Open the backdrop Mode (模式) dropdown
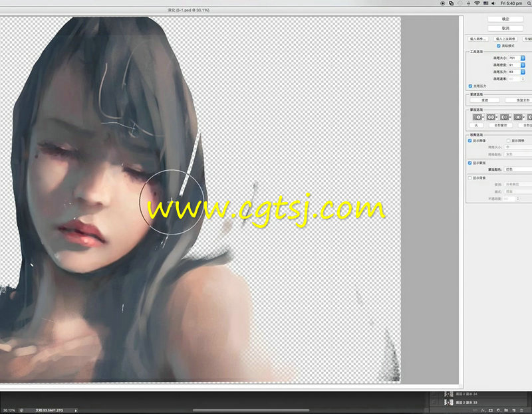This screenshot has height=414, width=532. click(x=518, y=191)
